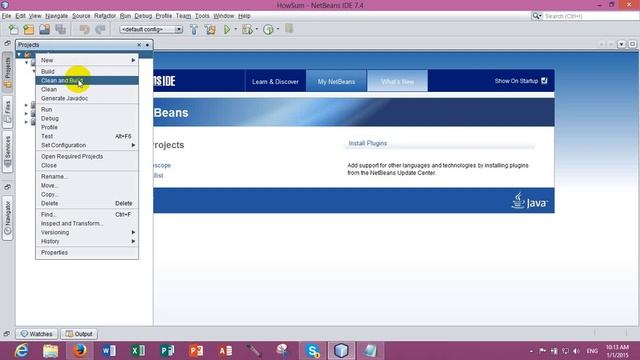640x360 pixels.
Task: Open the Projects sidebar tab
Action: pyautogui.click(x=7, y=73)
